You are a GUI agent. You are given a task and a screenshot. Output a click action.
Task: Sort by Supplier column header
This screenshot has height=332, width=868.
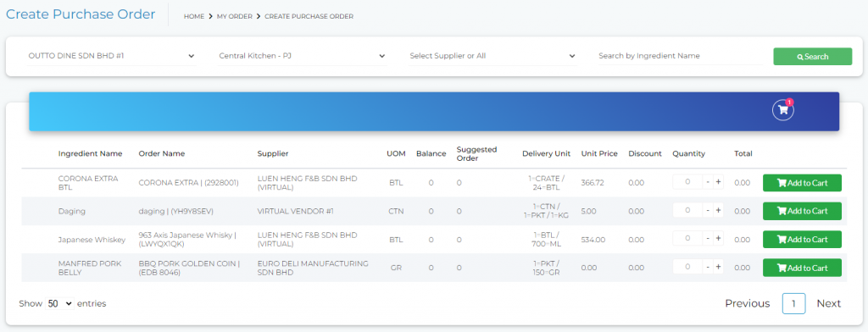tap(273, 154)
